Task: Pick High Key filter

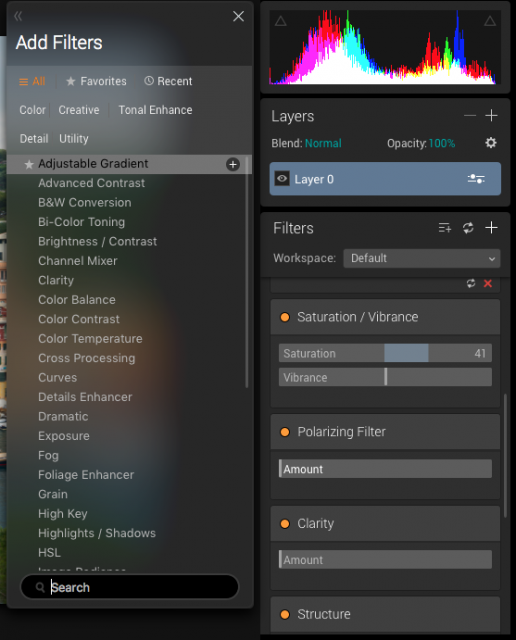Action: pyautogui.click(x=62, y=513)
